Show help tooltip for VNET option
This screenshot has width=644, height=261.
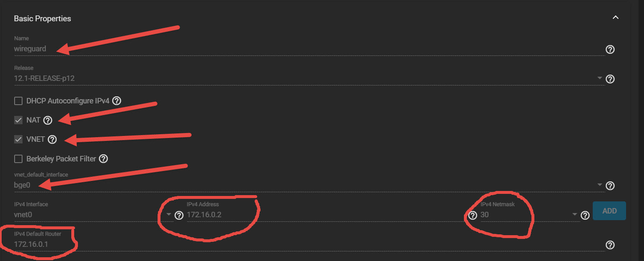pyautogui.click(x=52, y=140)
